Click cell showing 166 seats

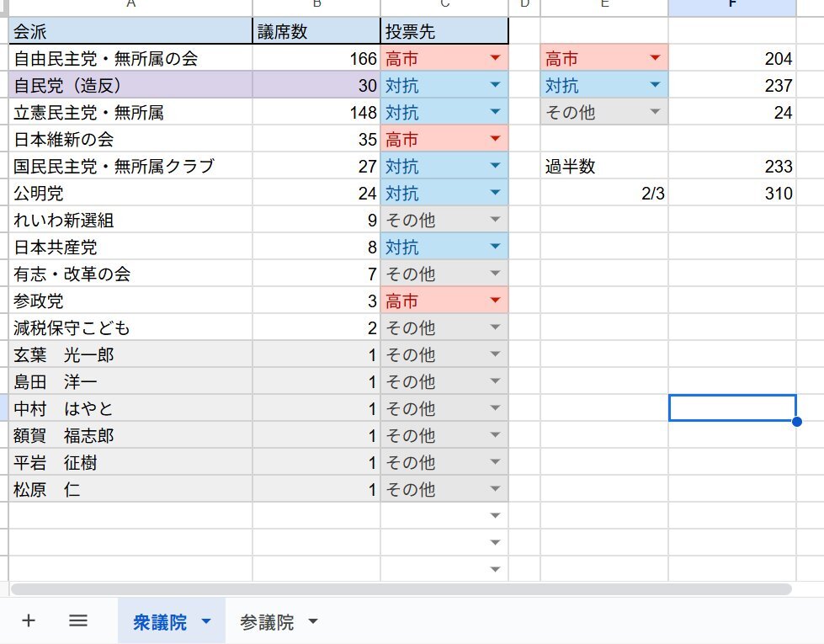point(316,58)
